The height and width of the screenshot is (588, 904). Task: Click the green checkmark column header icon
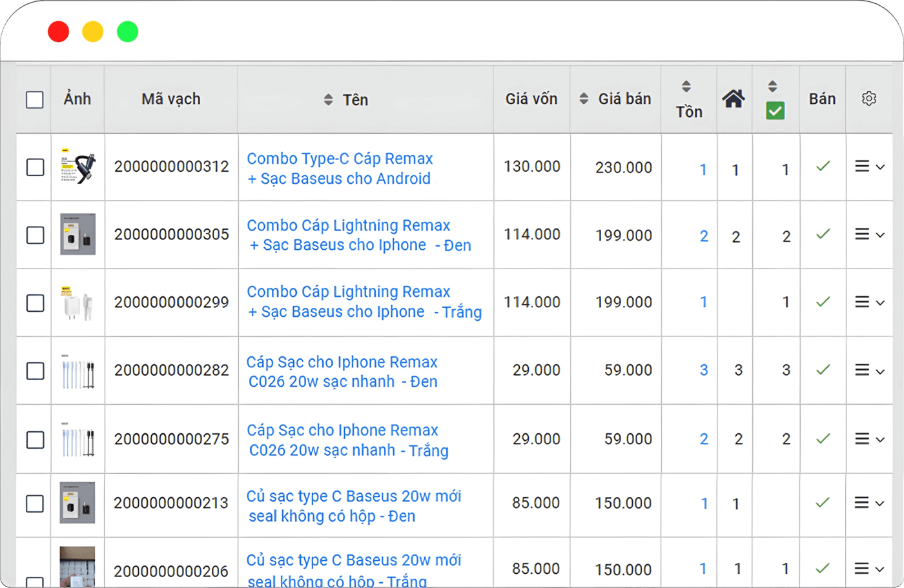click(775, 110)
